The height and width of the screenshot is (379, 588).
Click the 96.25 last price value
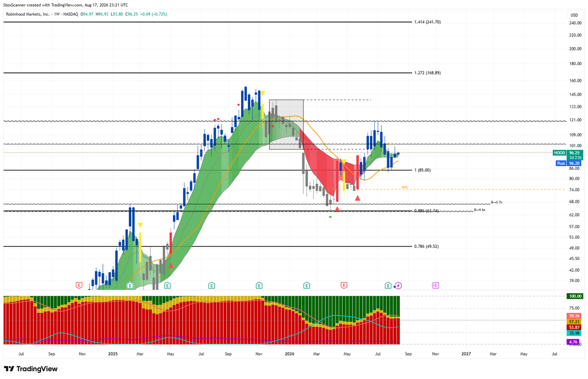[574, 153]
